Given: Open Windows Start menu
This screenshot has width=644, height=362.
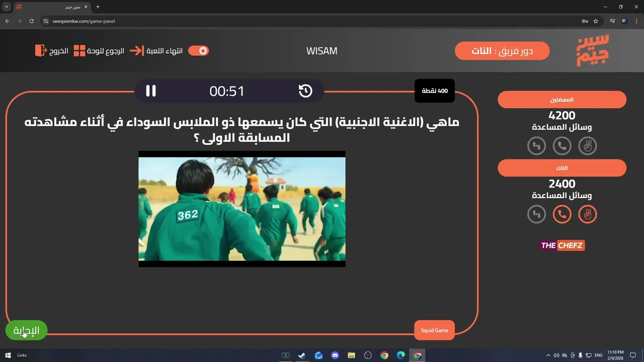Looking at the screenshot, I should coord(8,355).
